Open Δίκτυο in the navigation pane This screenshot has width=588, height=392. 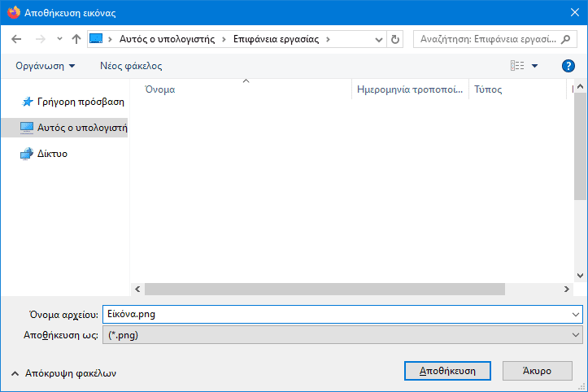(52, 154)
